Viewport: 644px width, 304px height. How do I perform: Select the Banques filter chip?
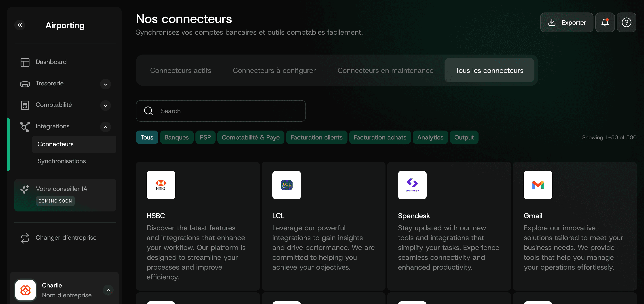coord(176,137)
